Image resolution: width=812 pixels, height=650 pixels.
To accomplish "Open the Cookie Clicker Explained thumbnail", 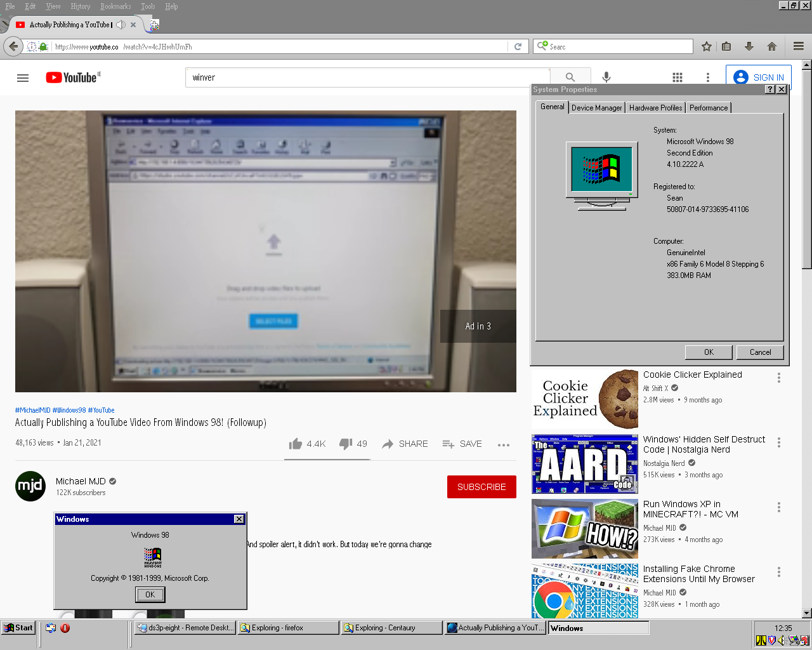I will (x=585, y=399).
